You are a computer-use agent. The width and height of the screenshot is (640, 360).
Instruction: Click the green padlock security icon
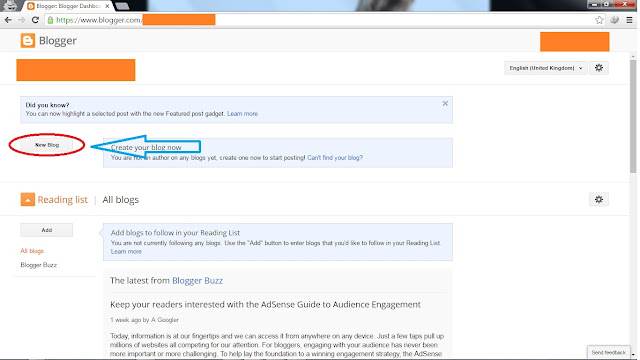point(50,20)
